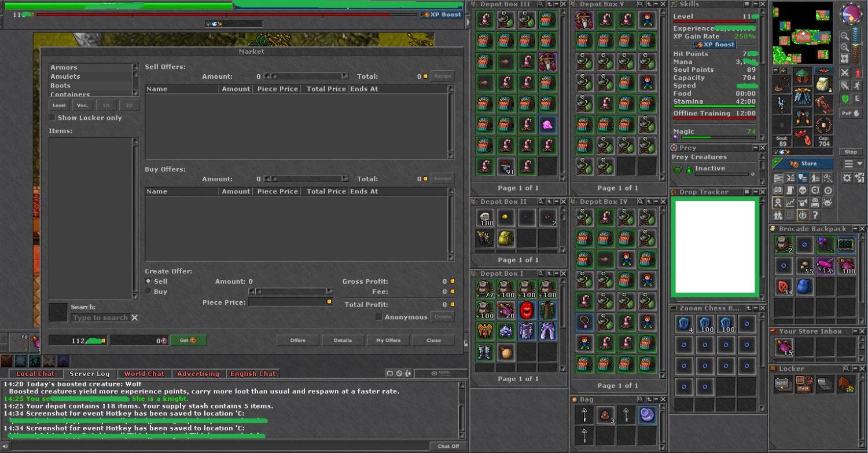This screenshot has height=453, width=868.
Task: Zoom out the minimap with the minus magnifier
Action: point(845,36)
